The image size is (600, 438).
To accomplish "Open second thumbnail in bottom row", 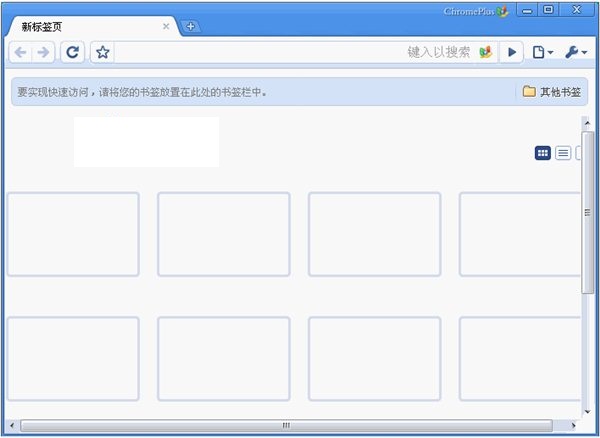I will 224,359.
